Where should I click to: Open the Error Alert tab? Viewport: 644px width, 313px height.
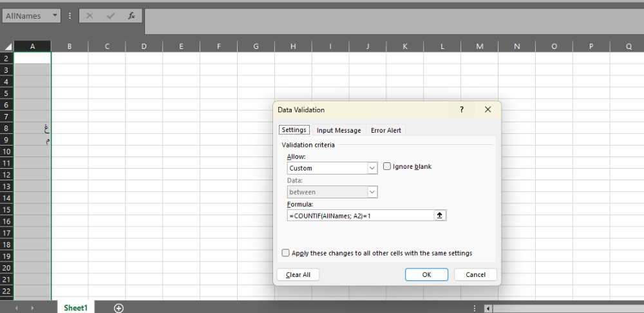click(x=386, y=130)
